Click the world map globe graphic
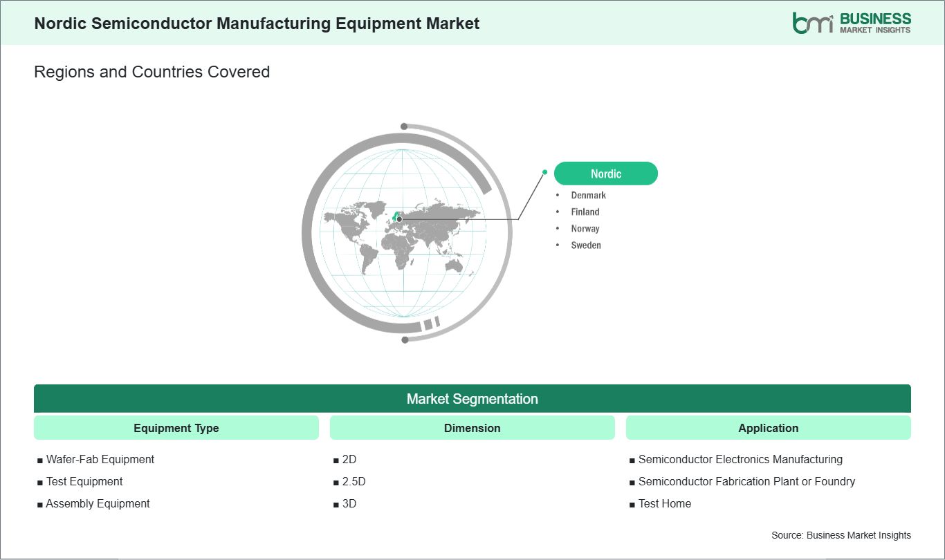Screen dimensions: 945x560 click(405, 233)
